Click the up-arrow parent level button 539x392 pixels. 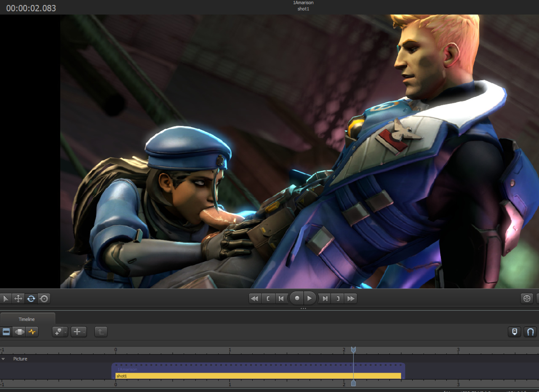pos(101,332)
